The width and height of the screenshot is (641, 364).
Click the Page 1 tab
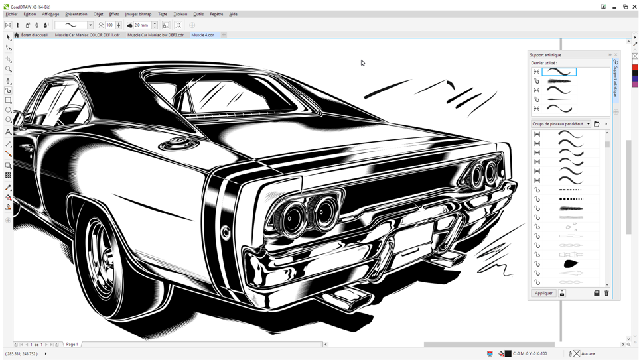point(72,345)
